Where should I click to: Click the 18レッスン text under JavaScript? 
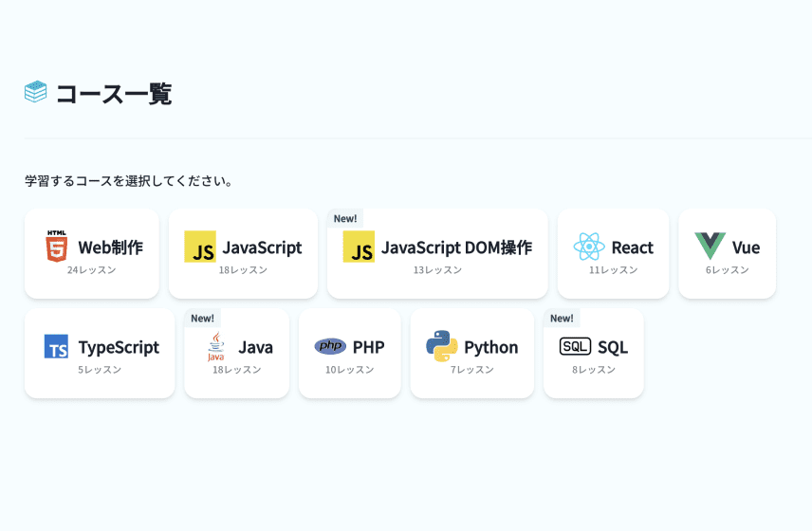click(x=243, y=270)
